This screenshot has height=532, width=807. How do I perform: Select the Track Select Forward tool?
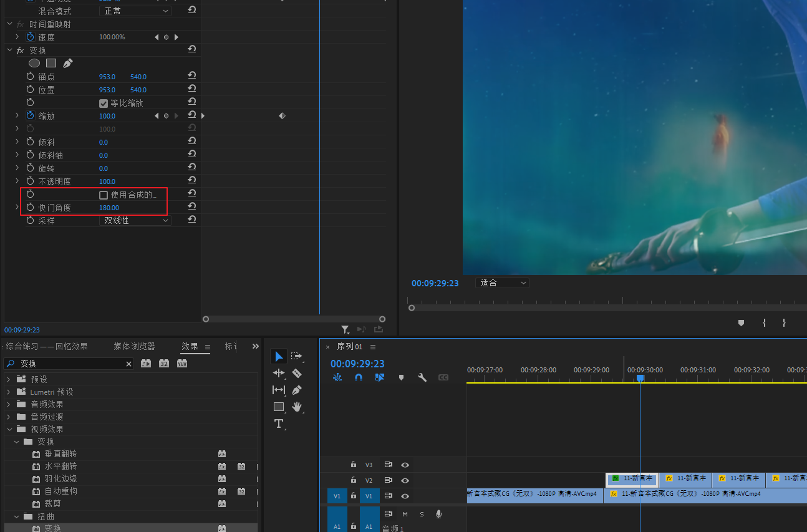click(x=297, y=356)
